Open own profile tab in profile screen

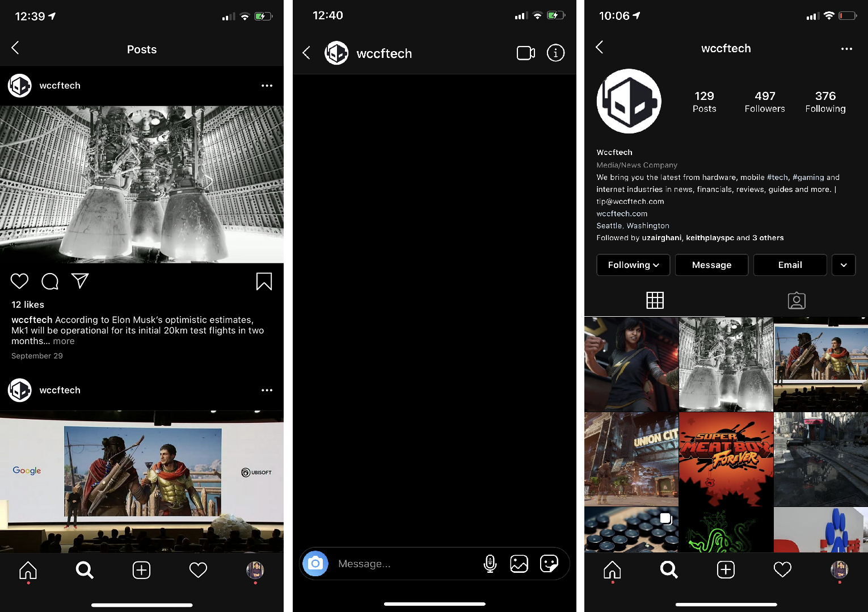pos(840,570)
